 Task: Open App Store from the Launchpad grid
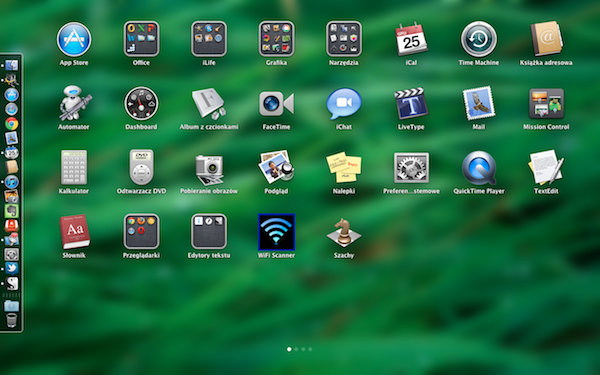point(74,39)
